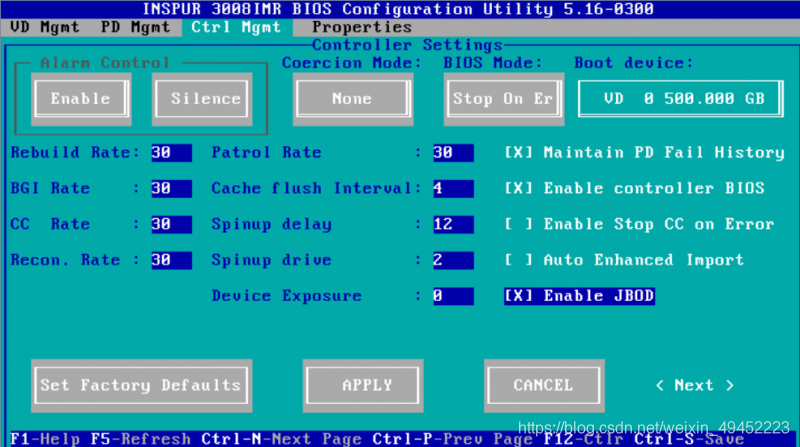Screen dimensions: 800x447
Task: Click the BGI Rate label
Action: pos(50,188)
